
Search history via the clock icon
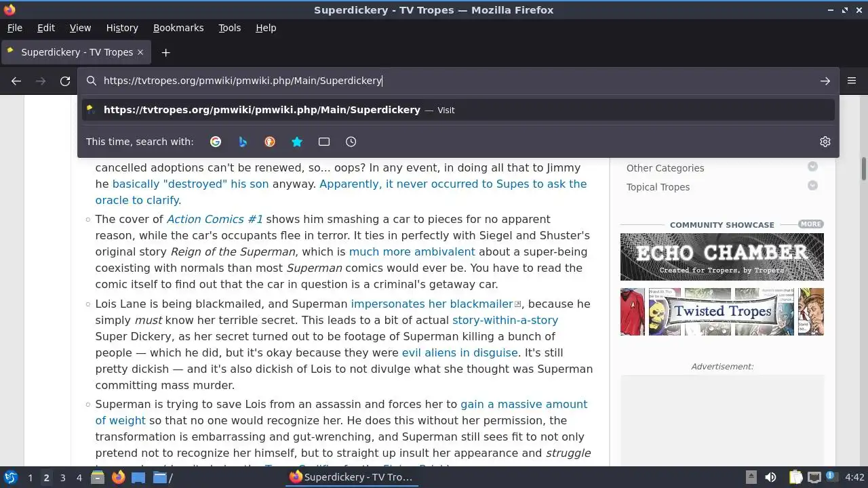[x=351, y=142]
